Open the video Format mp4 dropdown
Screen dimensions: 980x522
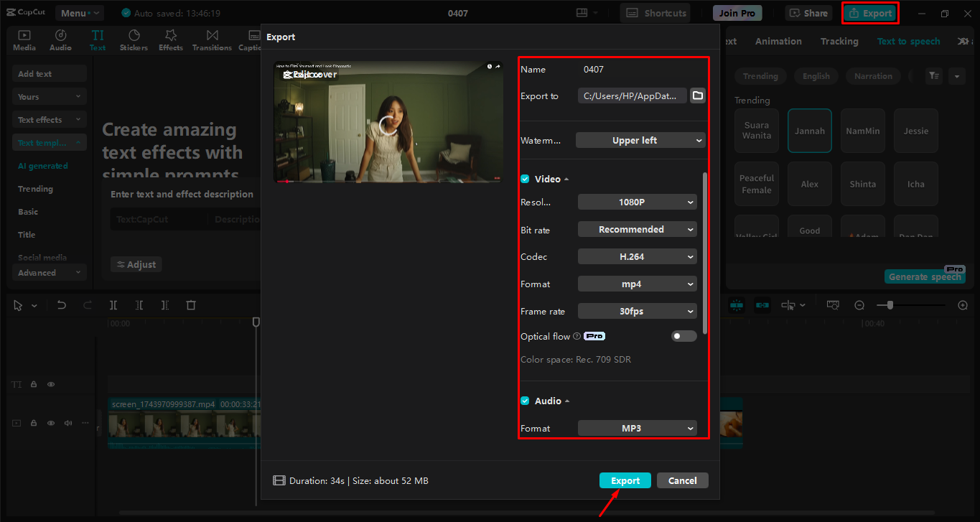click(x=638, y=284)
